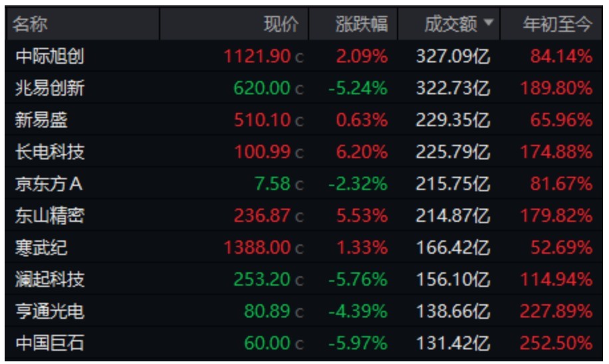Select stock 新易盛
The width and height of the screenshot is (609, 364).
pos(41,120)
